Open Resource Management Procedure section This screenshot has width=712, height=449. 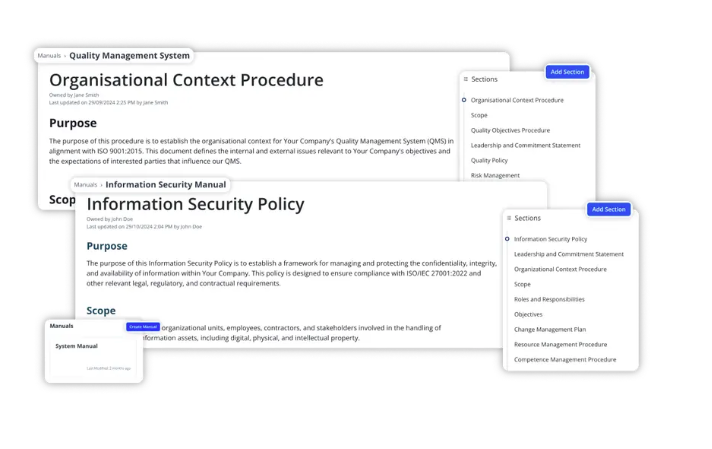[560, 344]
